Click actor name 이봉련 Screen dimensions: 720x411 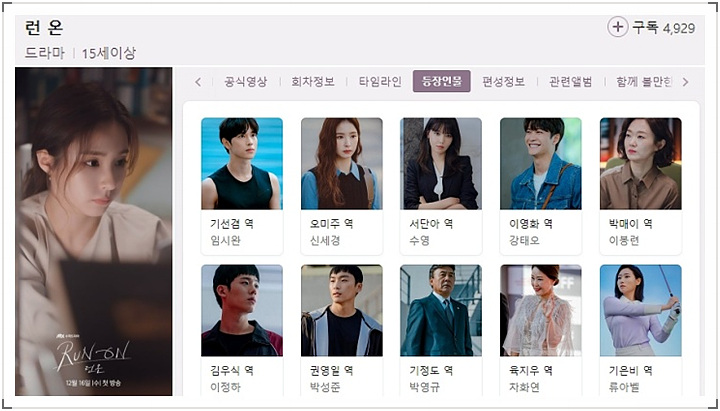pos(624,241)
